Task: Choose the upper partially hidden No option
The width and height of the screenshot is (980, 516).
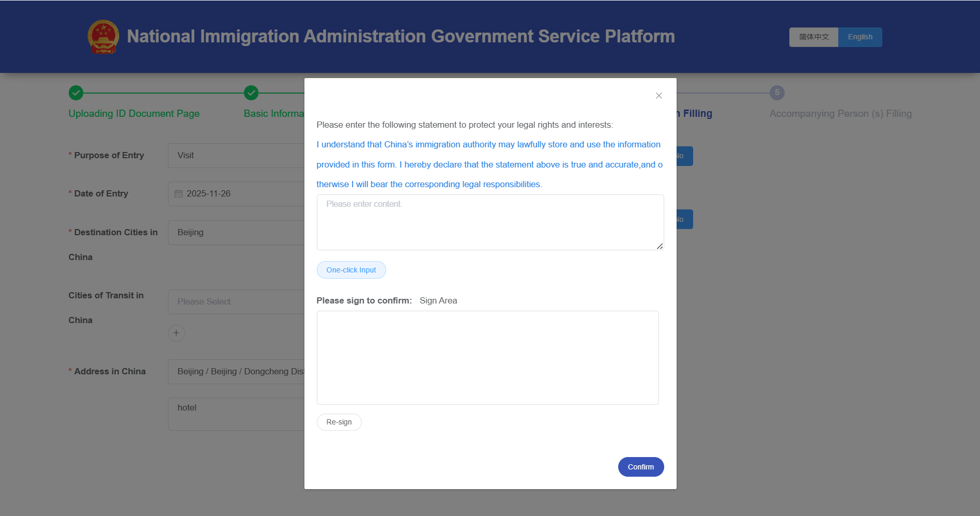Action: click(684, 156)
